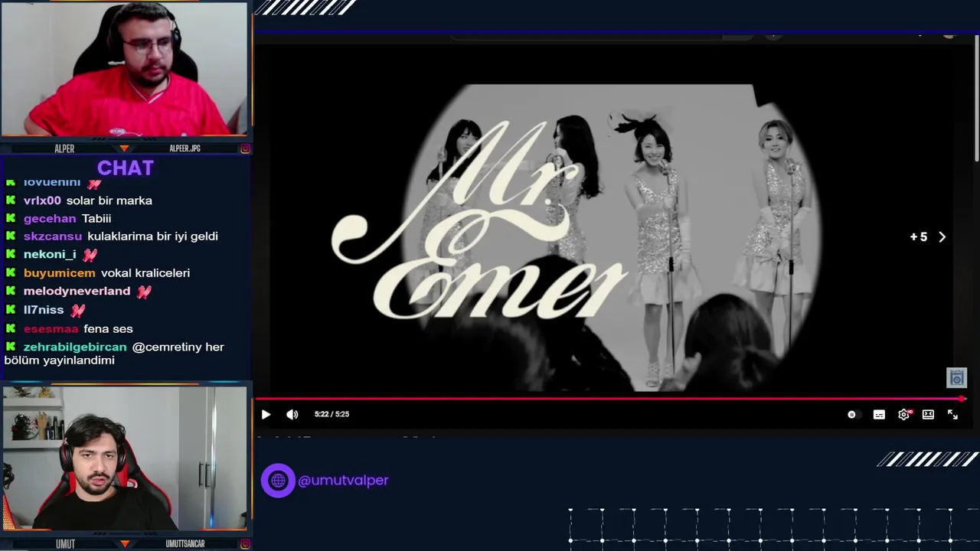Click the orange arrow under Alper's webcam
980x551 pixels.
pyautogui.click(x=124, y=148)
